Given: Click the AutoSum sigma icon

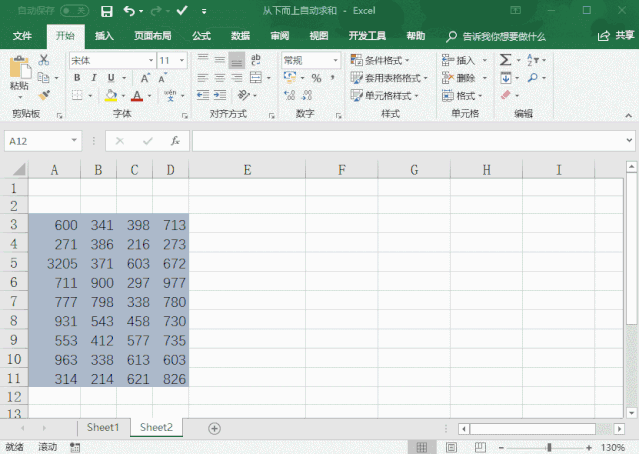Looking at the screenshot, I should [x=506, y=60].
